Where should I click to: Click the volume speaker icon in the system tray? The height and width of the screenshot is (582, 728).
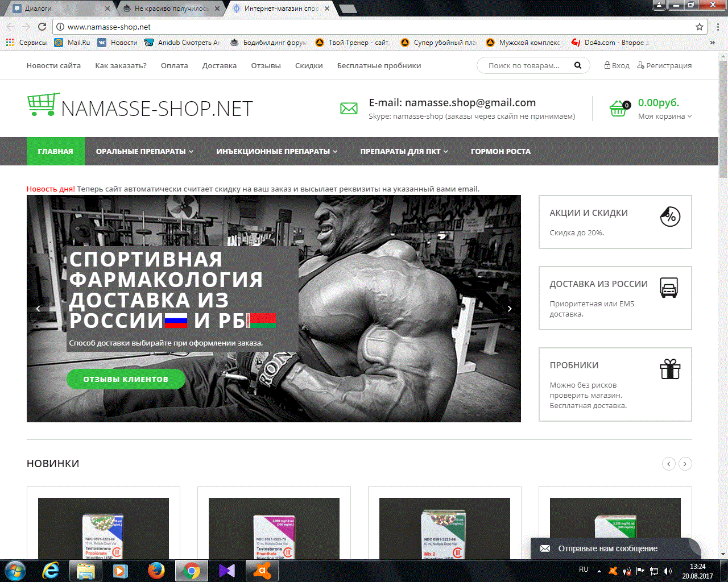(668, 570)
